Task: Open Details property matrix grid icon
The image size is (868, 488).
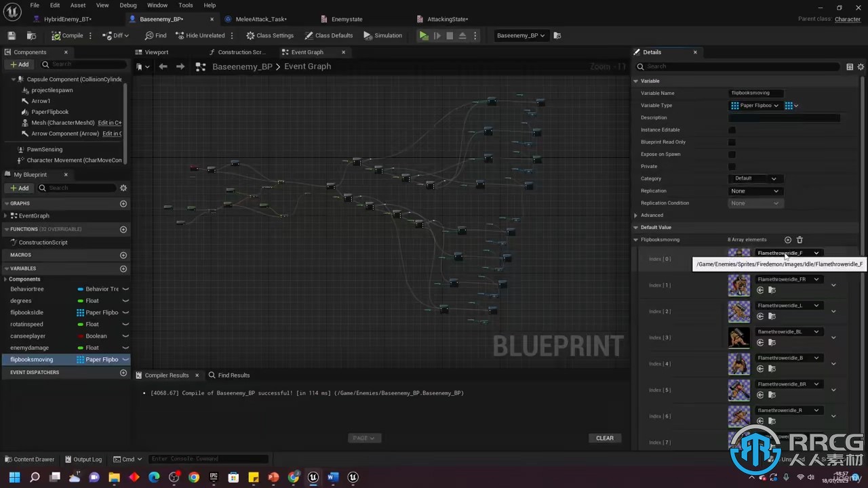Action: [x=849, y=66]
